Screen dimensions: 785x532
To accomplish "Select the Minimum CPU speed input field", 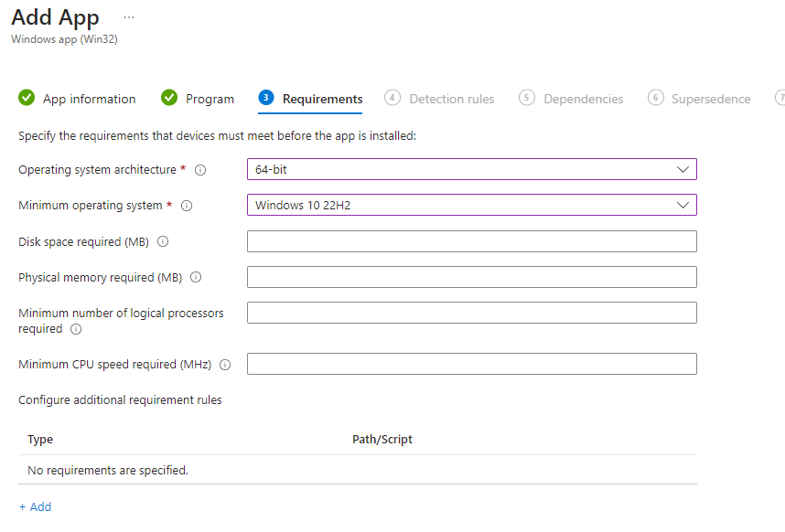I will pos(471,364).
